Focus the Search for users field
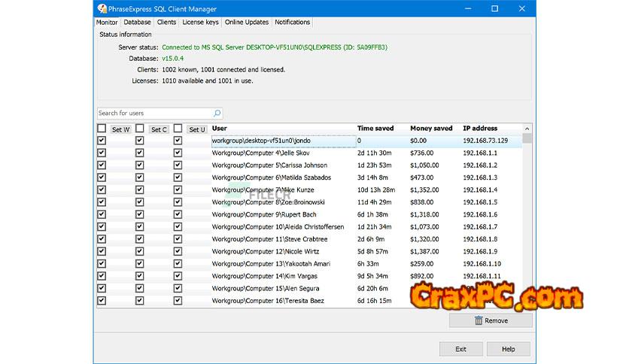 tap(154, 114)
